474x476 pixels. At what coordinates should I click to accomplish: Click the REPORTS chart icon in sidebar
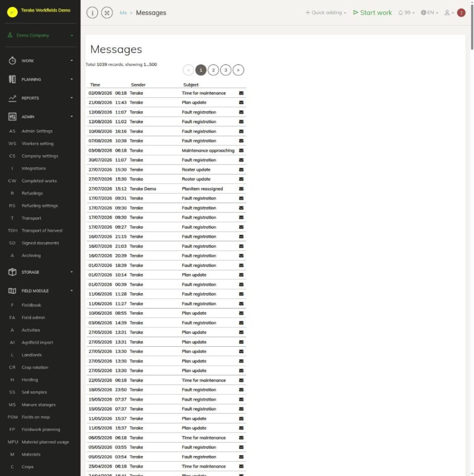(12, 98)
